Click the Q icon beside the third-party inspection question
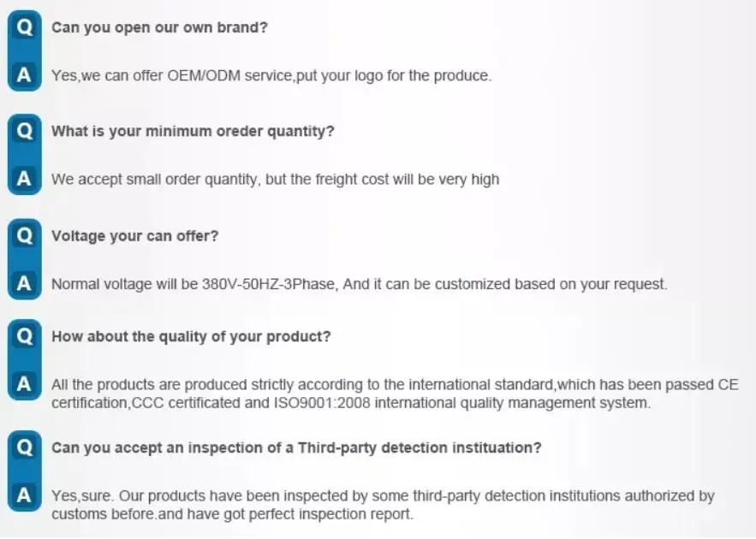This screenshot has height=539, width=756. pos(25,447)
